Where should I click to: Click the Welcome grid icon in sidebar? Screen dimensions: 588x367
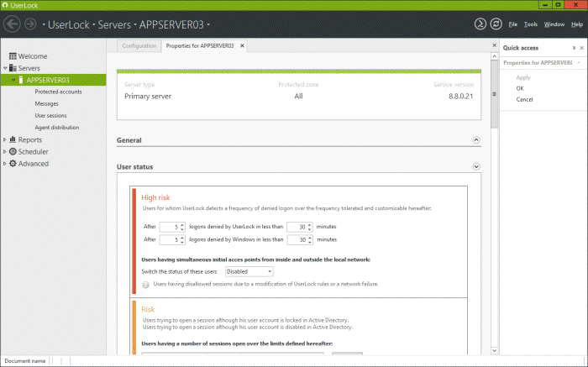[x=13, y=56]
